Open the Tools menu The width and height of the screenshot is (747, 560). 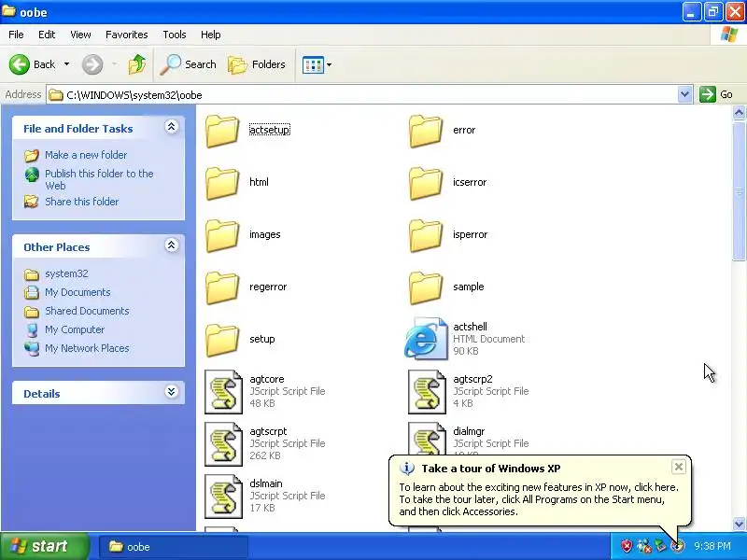click(x=175, y=35)
